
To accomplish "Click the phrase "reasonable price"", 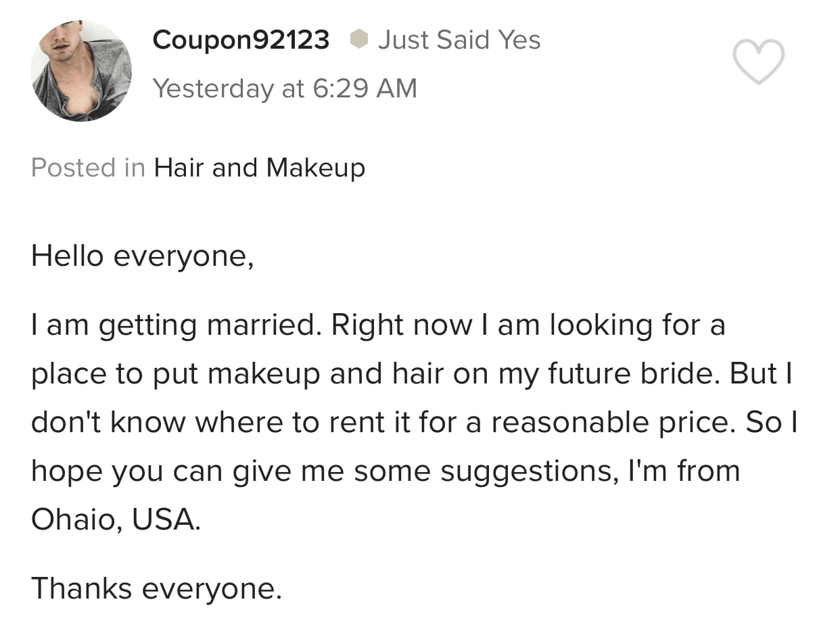I will point(613,423).
